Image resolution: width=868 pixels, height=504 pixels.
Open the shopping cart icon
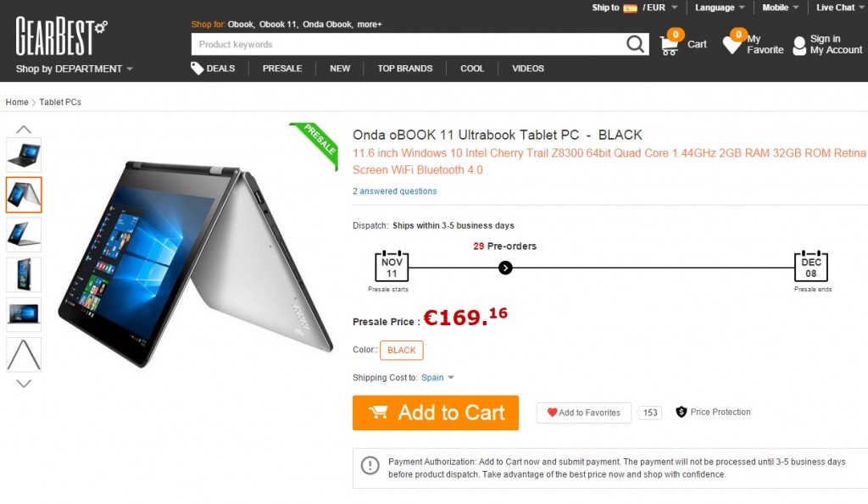coord(670,46)
